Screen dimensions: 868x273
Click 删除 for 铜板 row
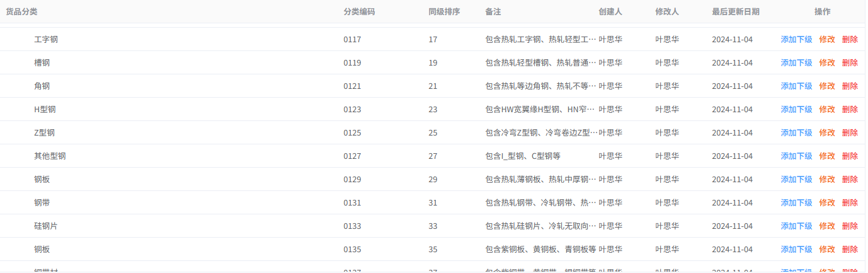coord(850,249)
